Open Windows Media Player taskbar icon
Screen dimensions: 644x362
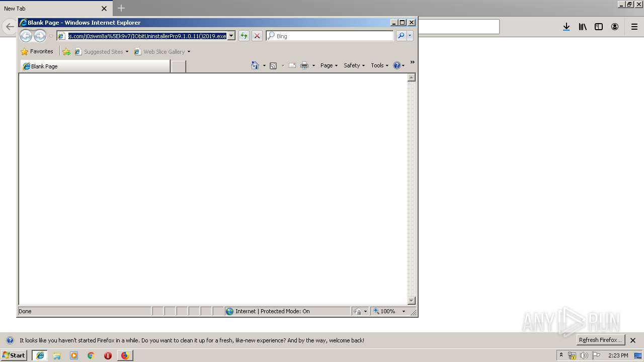click(x=74, y=355)
